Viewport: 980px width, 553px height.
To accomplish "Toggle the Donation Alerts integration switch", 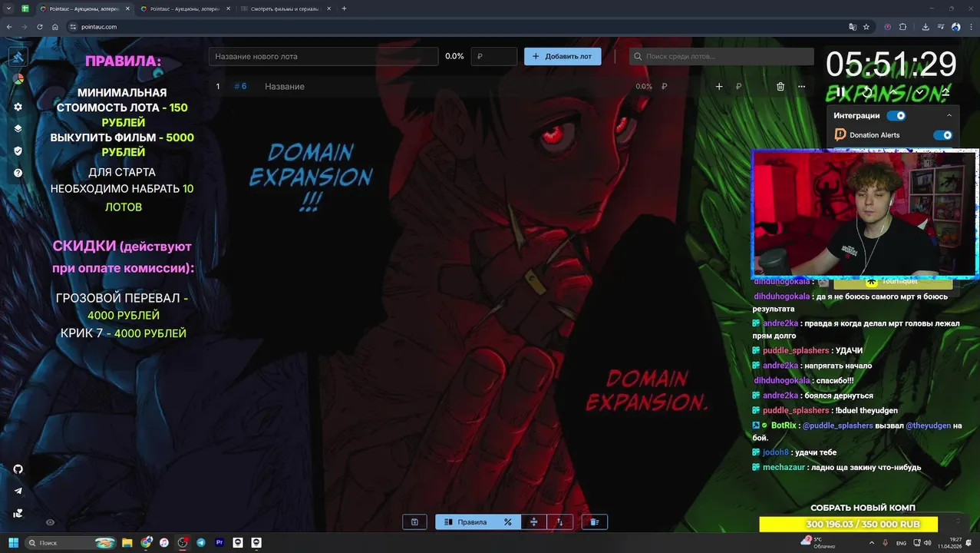I will (942, 135).
